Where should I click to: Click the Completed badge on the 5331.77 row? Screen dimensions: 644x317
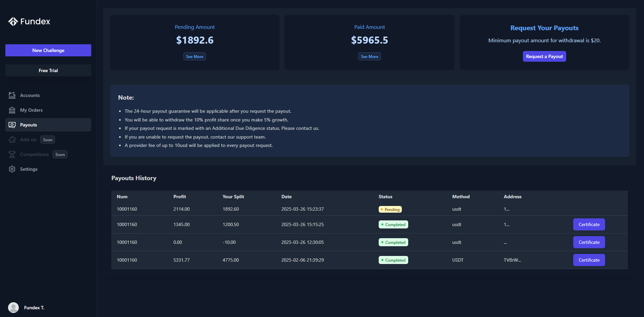[x=393, y=260]
